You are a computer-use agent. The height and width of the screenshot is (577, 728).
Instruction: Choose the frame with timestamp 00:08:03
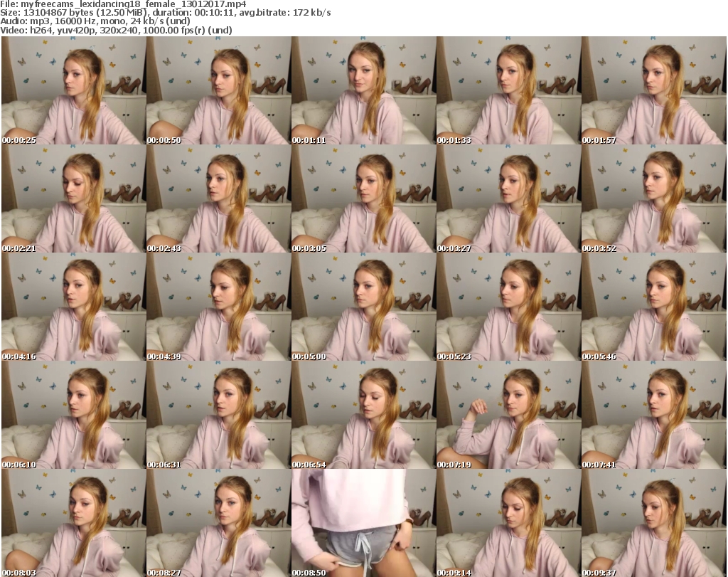[x=74, y=523]
